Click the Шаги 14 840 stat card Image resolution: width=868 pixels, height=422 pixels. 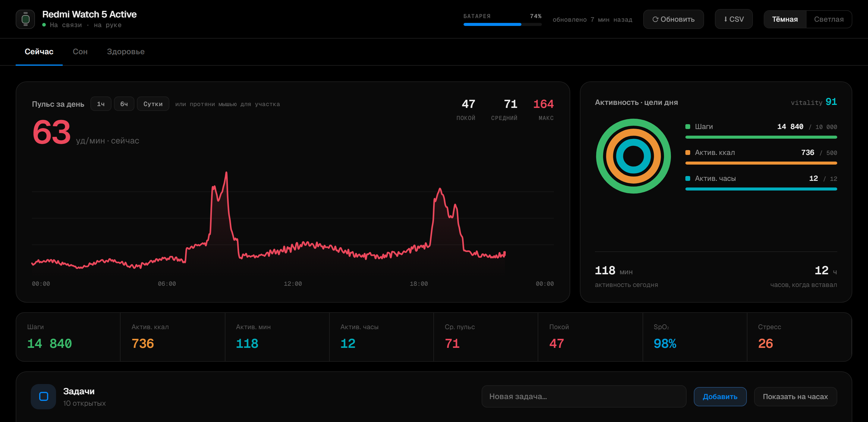coord(68,337)
